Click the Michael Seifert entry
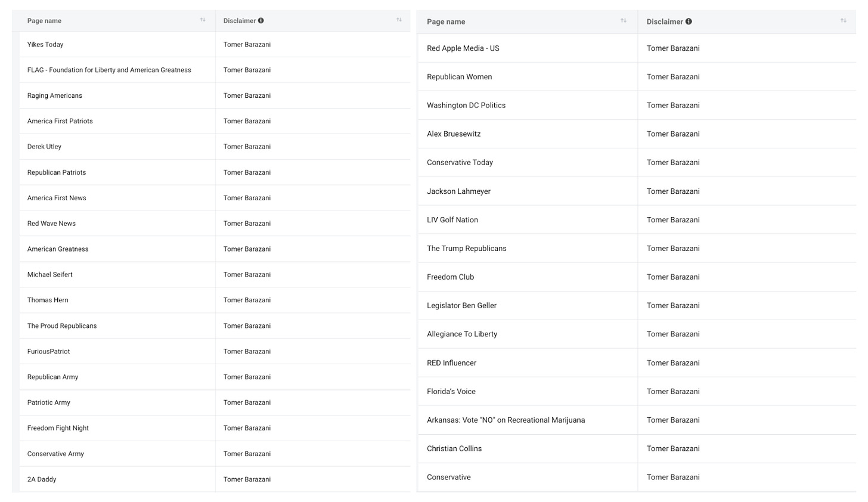 (x=50, y=275)
